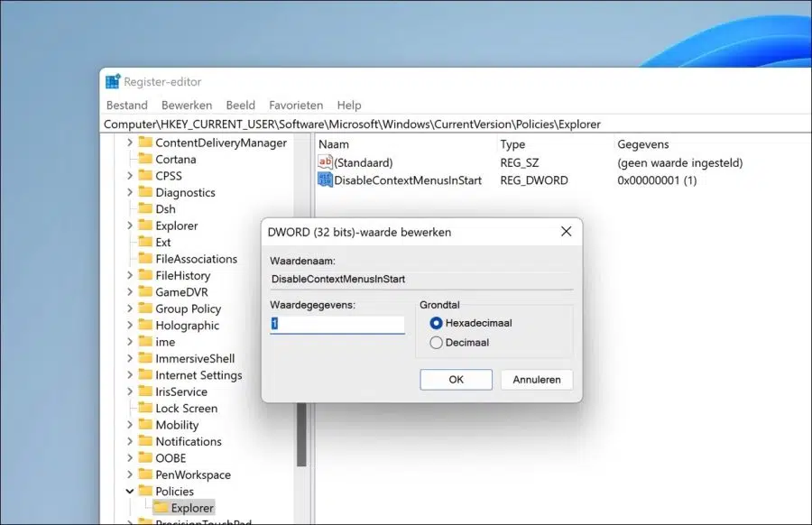Select the DisableContextMenusInStart value name
The width and height of the screenshot is (812, 525).
(x=408, y=180)
